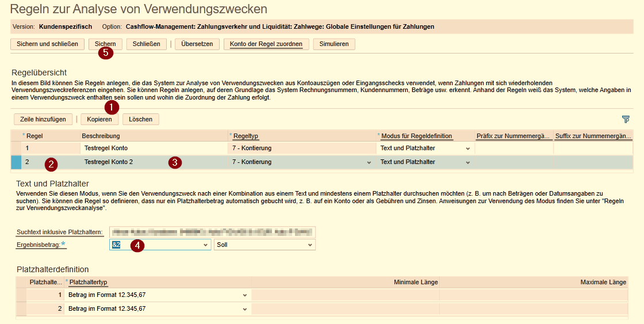Click Suffix cell of rule 2
This screenshot has width=644, height=324.
click(593, 162)
